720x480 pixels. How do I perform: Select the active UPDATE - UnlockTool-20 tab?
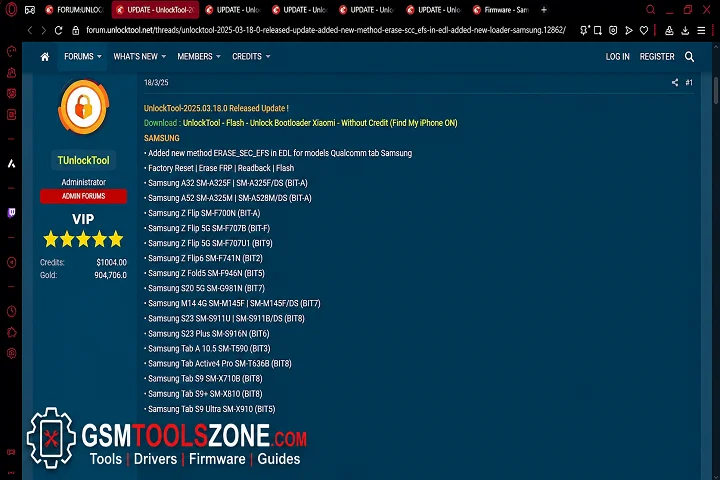point(155,10)
